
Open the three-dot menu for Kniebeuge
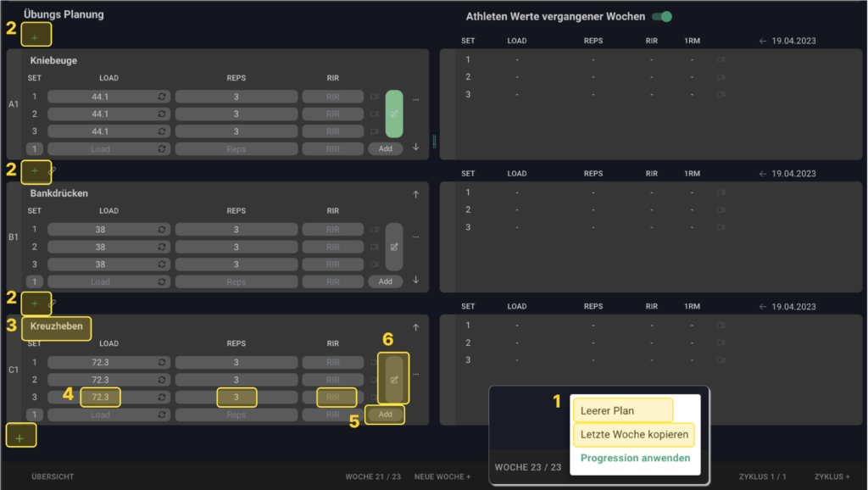[416, 99]
